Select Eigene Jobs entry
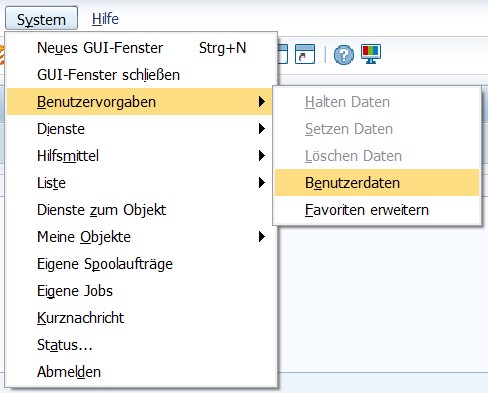488x393 pixels. click(x=139, y=291)
